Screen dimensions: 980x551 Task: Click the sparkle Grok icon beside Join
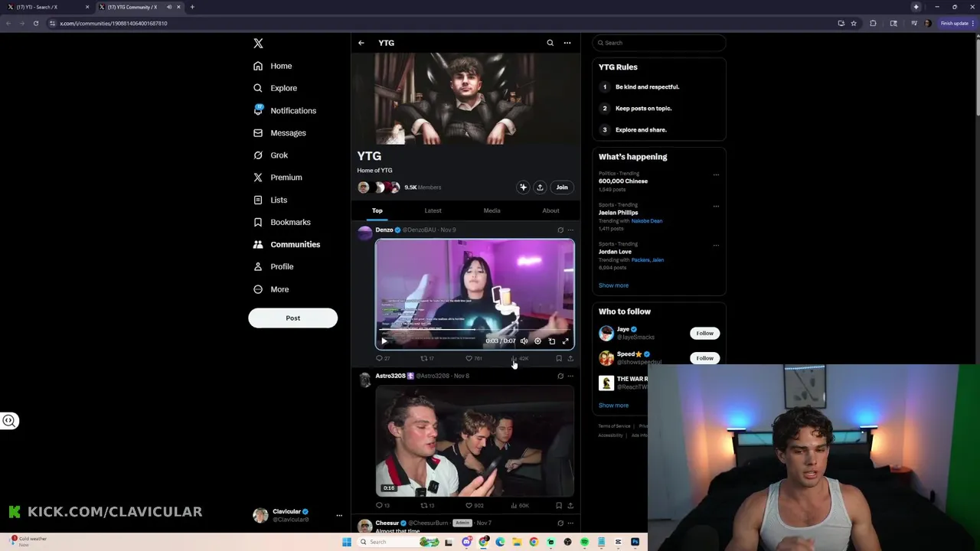click(x=523, y=187)
